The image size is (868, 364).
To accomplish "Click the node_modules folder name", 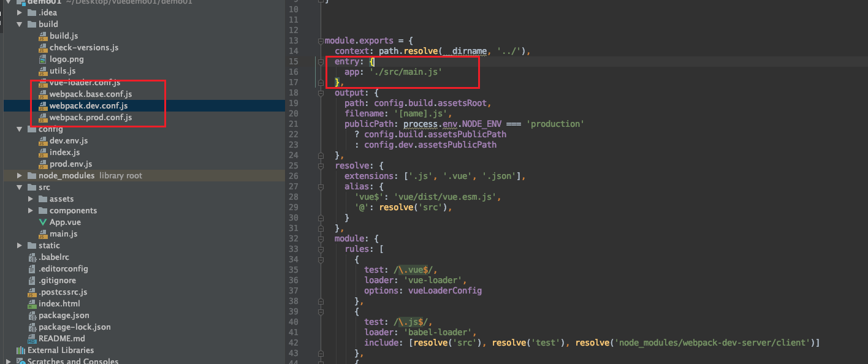I will pos(67,176).
